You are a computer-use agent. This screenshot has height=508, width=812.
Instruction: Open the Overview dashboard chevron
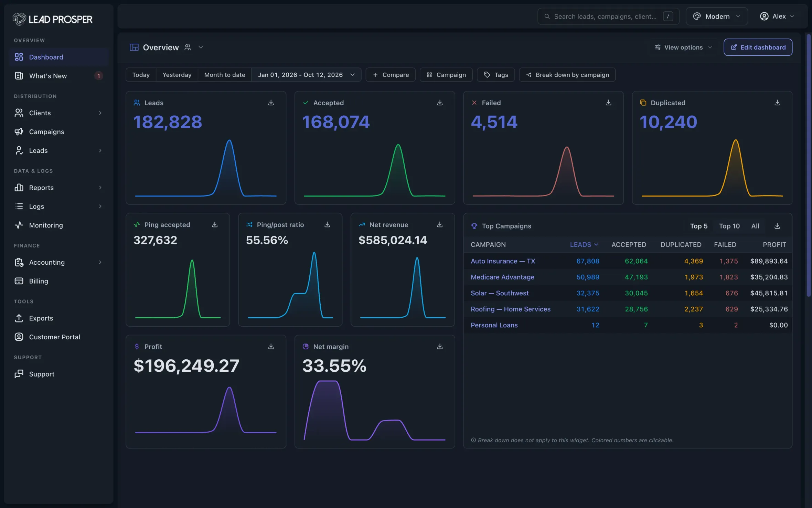point(201,47)
